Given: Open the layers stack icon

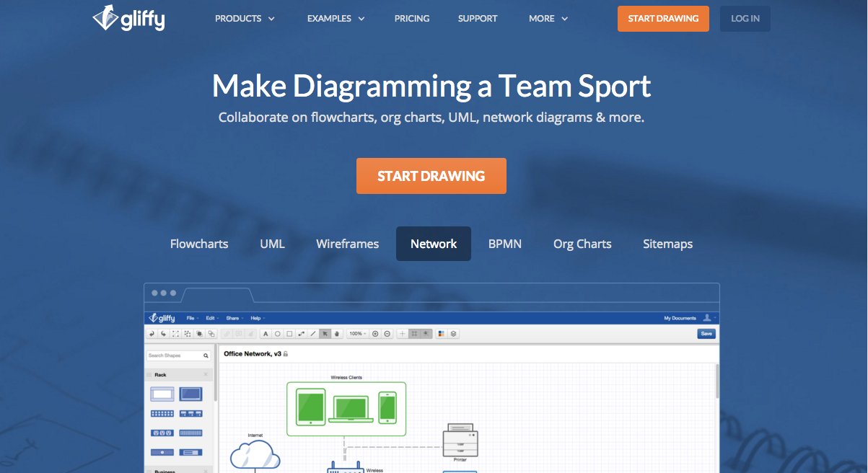Looking at the screenshot, I should 453,334.
